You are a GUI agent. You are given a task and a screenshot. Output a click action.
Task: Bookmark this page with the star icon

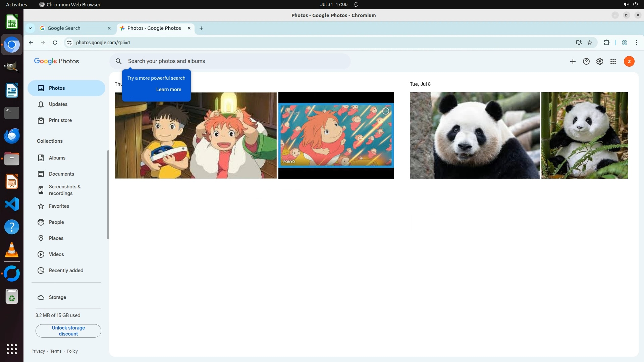[590, 43]
